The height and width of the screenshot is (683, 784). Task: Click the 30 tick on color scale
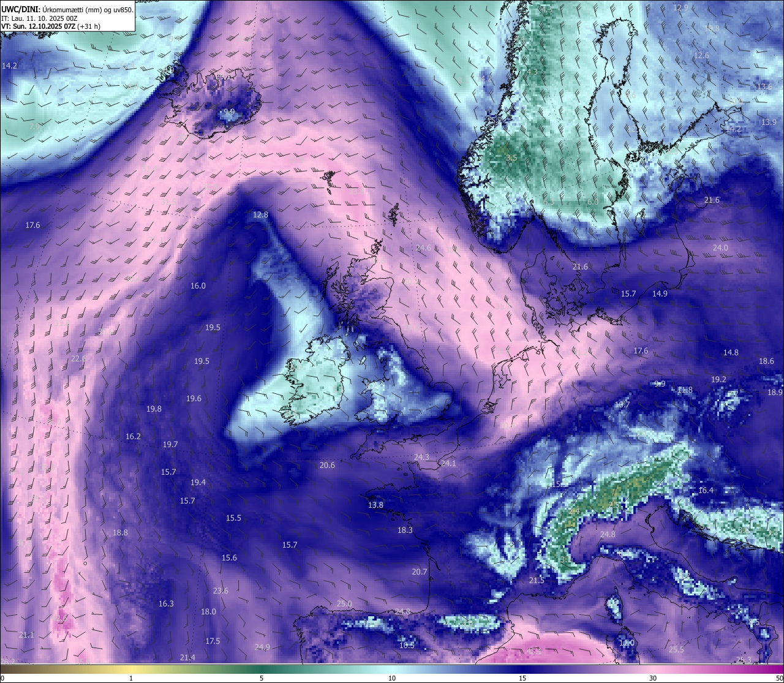(x=653, y=678)
